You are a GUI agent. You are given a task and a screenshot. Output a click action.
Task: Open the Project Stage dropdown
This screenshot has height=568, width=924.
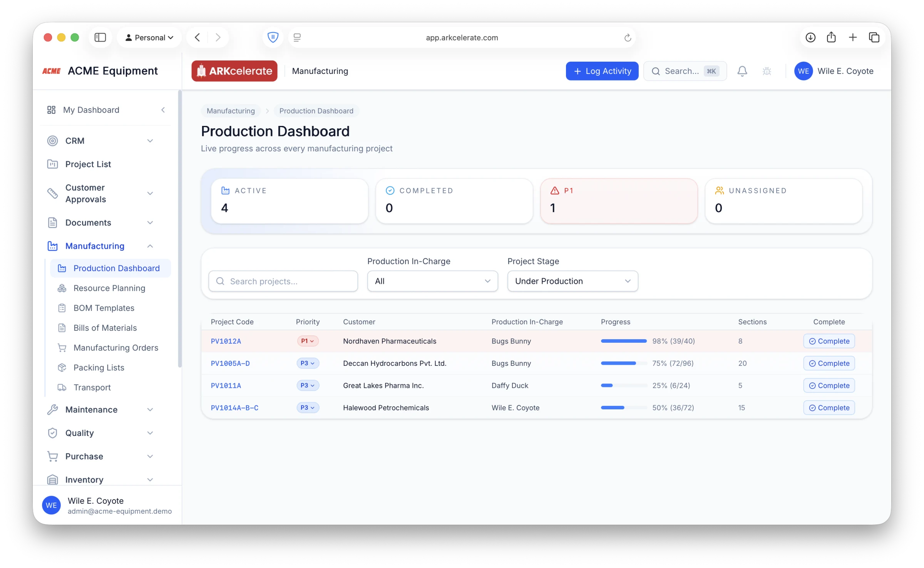coord(572,281)
